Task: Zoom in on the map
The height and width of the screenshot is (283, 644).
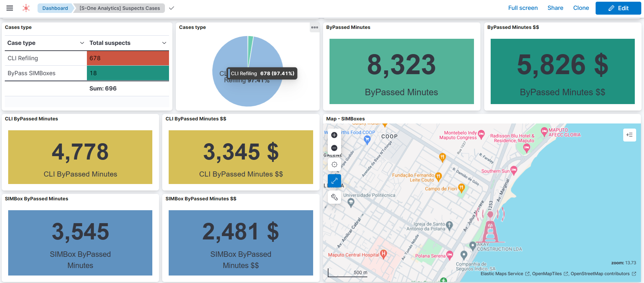Action: point(334,135)
